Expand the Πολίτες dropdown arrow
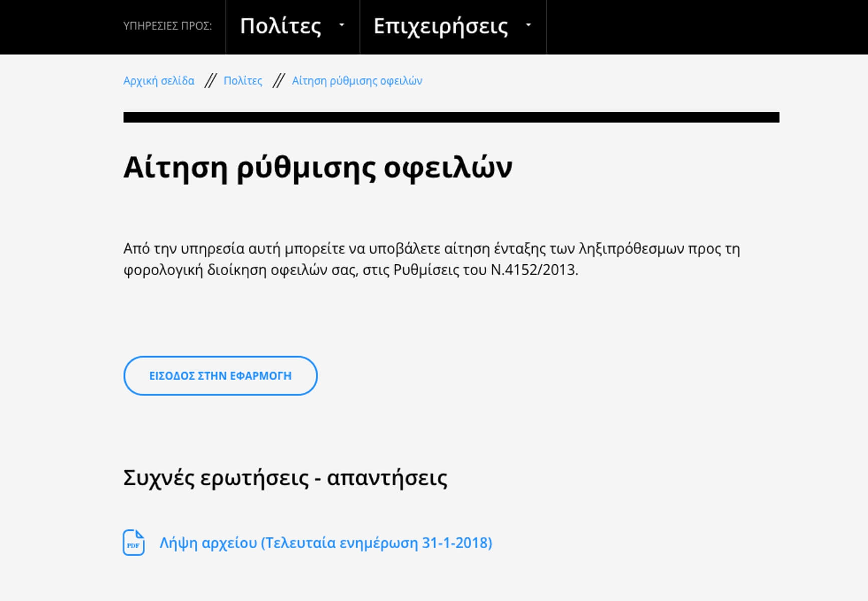The height and width of the screenshot is (601, 868). click(342, 25)
